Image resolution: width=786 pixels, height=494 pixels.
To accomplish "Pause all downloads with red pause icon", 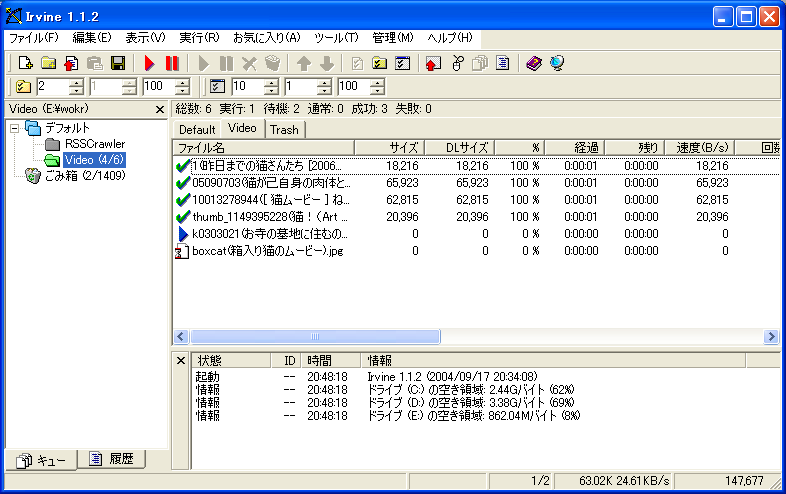I will [x=172, y=63].
